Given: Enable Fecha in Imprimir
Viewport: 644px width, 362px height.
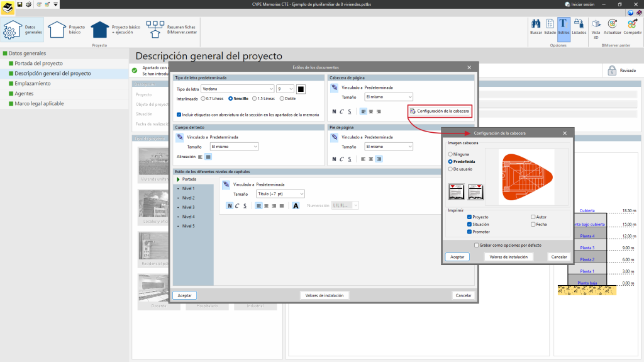Looking at the screenshot, I should click(x=533, y=224).
